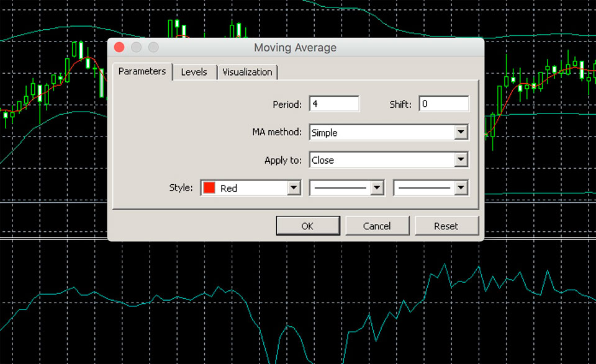The height and width of the screenshot is (364, 596).
Task: Click the red color swatch in Style
Action: (209, 188)
